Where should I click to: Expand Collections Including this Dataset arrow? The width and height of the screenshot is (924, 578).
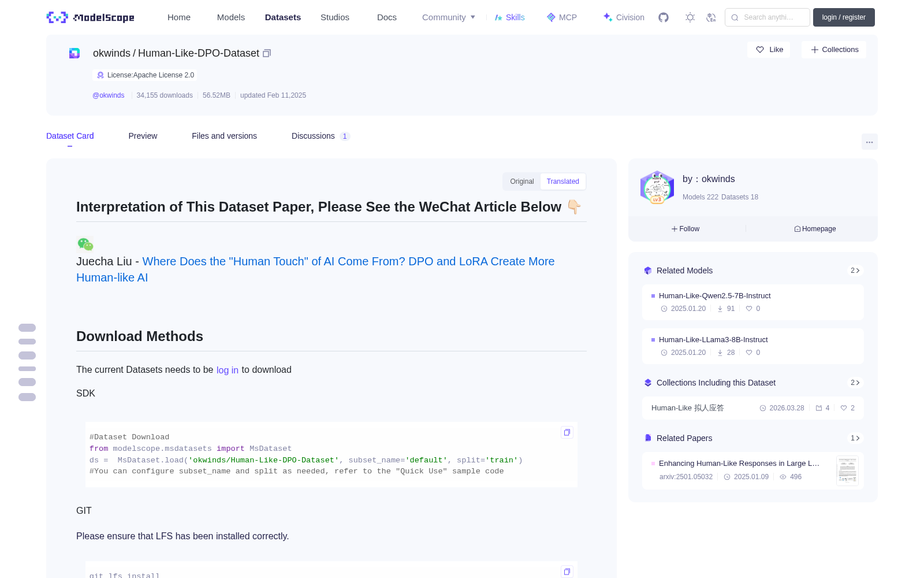point(855,383)
